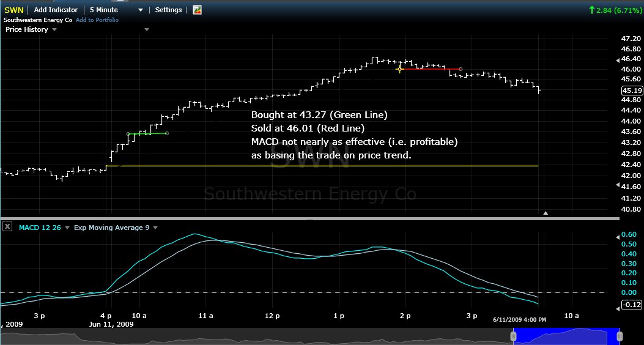Screen dimensions: 644x345
Task: Open the MACD 12 26 dropdown
Action: pyautogui.click(x=67, y=228)
